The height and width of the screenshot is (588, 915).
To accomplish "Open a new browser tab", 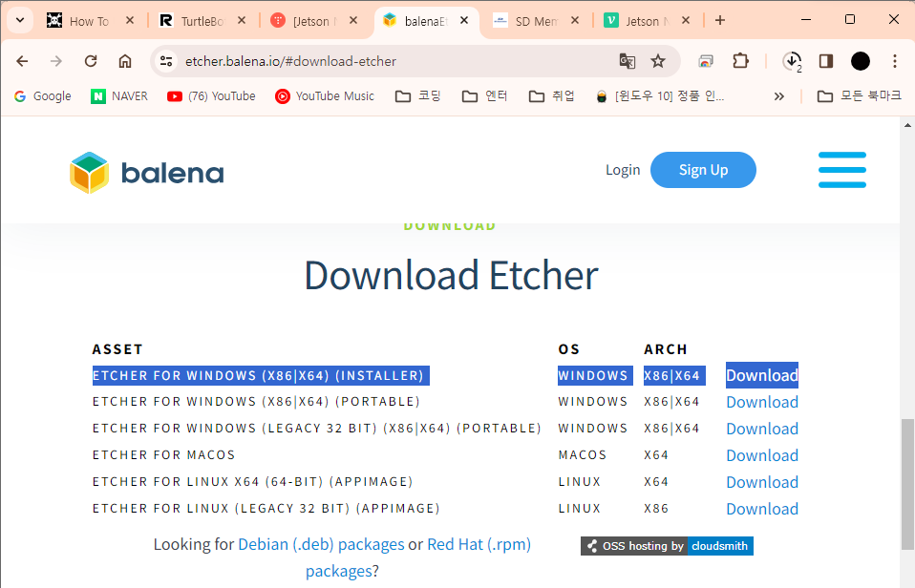I will (x=720, y=20).
